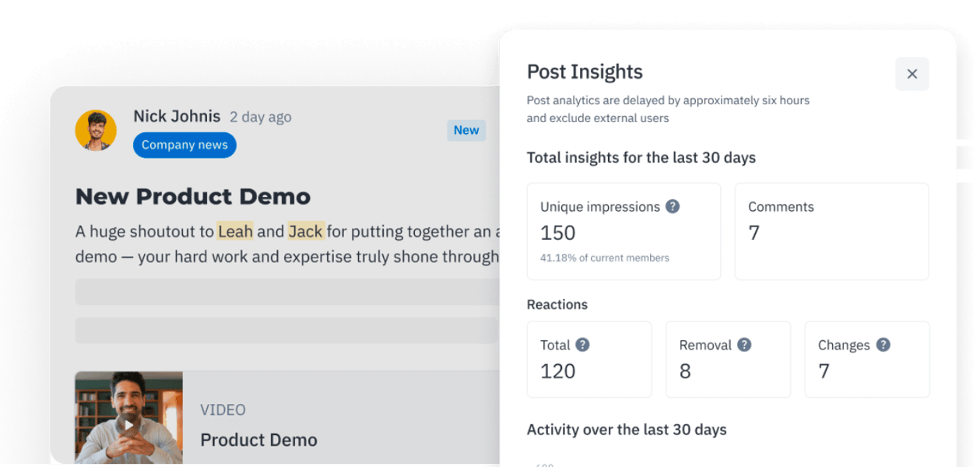980x467 pixels.
Task: Click the Reactions section heading
Action: [557, 304]
